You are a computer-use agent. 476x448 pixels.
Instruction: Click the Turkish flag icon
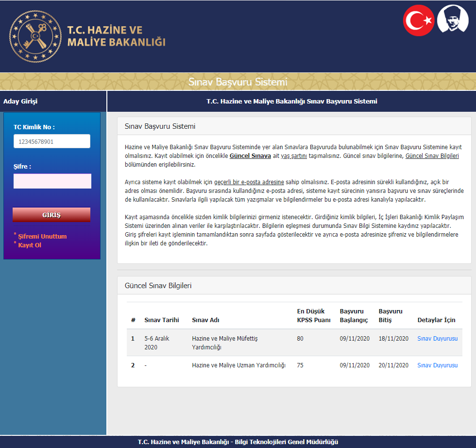418,21
